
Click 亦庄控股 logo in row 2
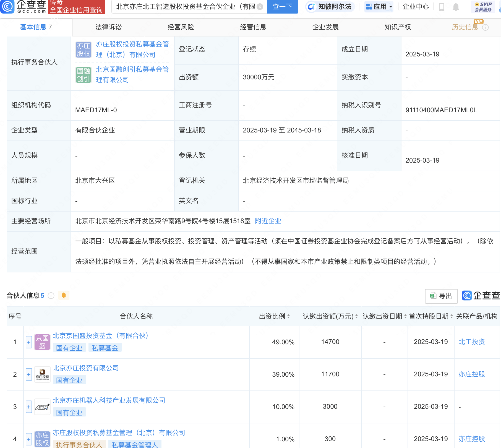[42, 374]
